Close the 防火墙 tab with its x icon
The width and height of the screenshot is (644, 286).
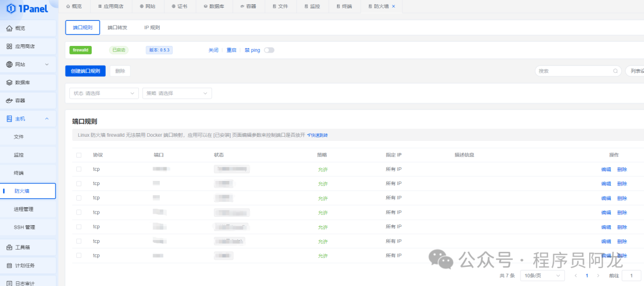click(394, 6)
